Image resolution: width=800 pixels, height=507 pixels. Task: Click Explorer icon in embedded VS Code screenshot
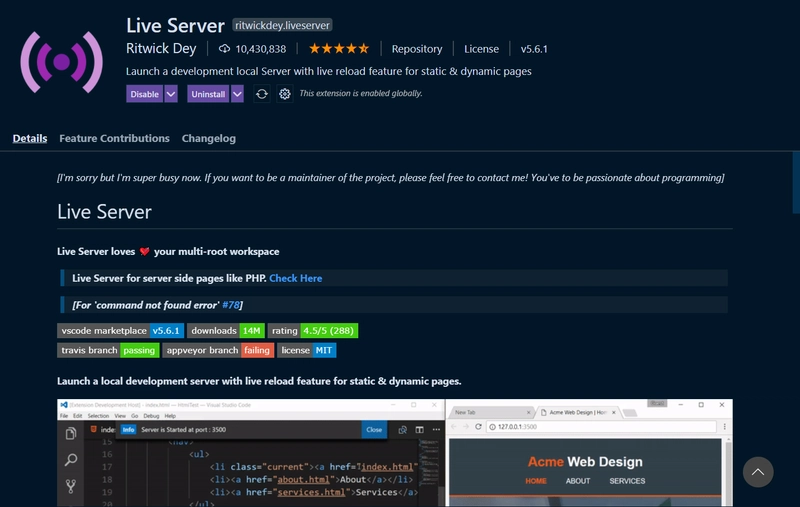click(71, 434)
